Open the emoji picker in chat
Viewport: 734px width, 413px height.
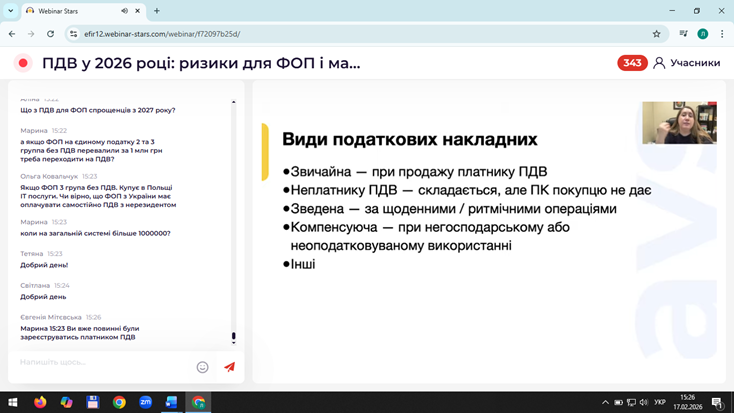[202, 367]
